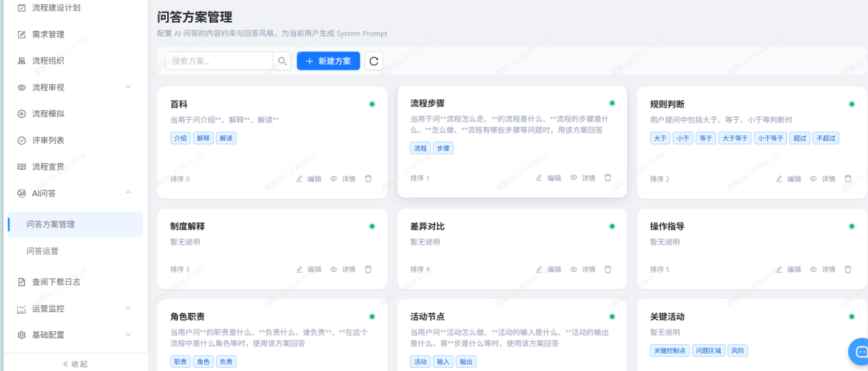Screen dimensions: 868x371
Task: Edit the 规则判断 scheme
Action: [x=789, y=179]
